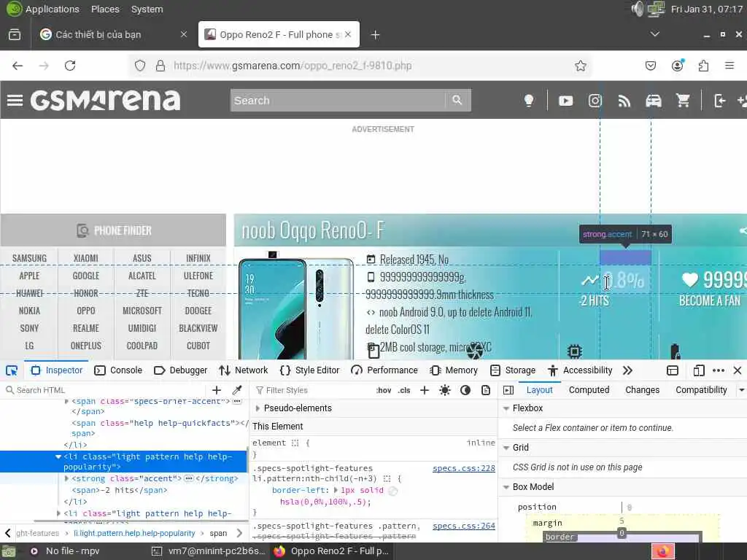Open XIAOMI brand link
This screenshot has width=747, height=560.
click(x=86, y=258)
